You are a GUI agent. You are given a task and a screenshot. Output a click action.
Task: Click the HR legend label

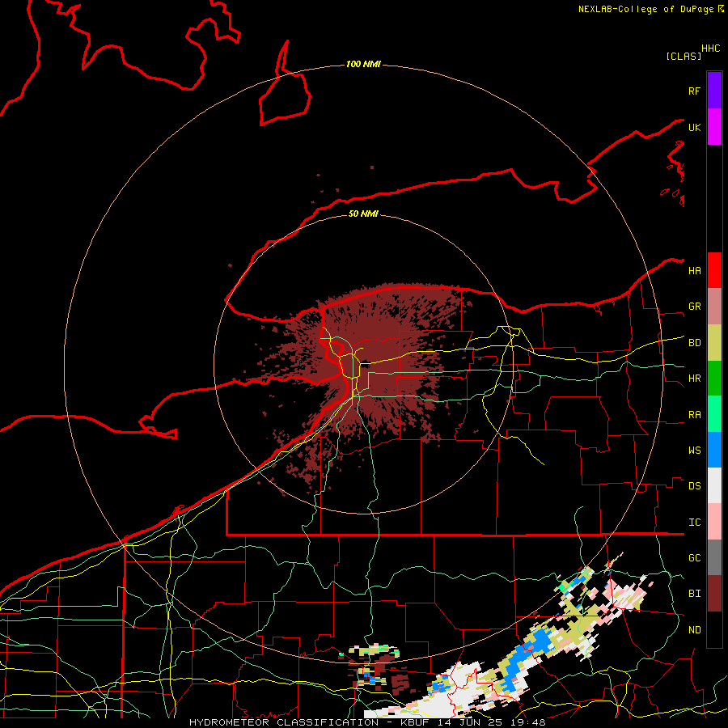click(694, 379)
